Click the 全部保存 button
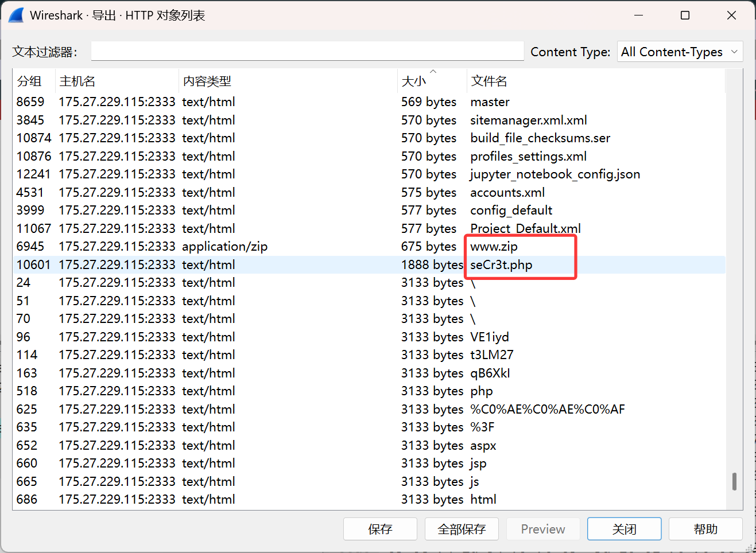The width and height of the screenshot is (756, 553). 462,529
